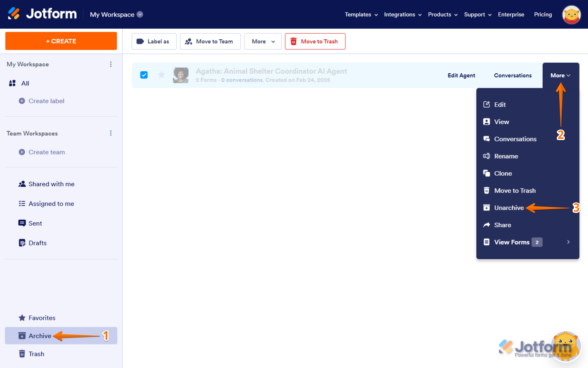Image resolution: width=588 pixels, height=368 pixels.
Task: Click the Conversations chat icon in menu
Action: [x=486, y=139]
